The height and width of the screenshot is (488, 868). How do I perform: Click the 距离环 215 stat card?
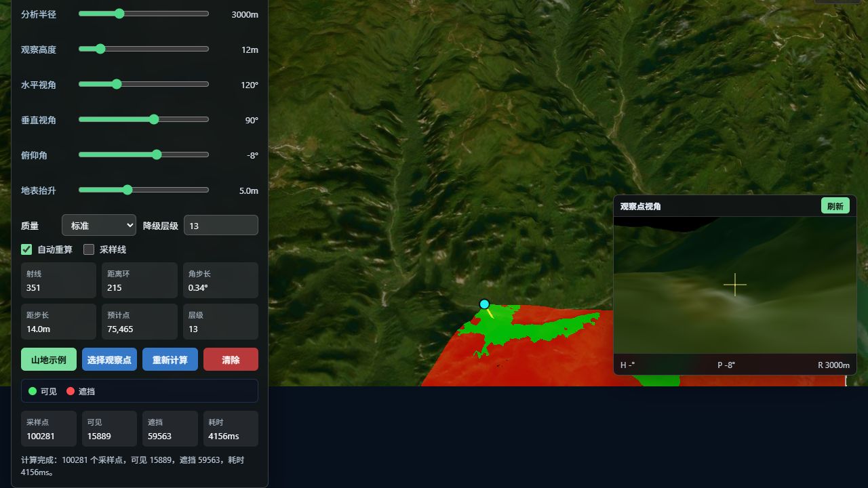click(x=140, y=280)
